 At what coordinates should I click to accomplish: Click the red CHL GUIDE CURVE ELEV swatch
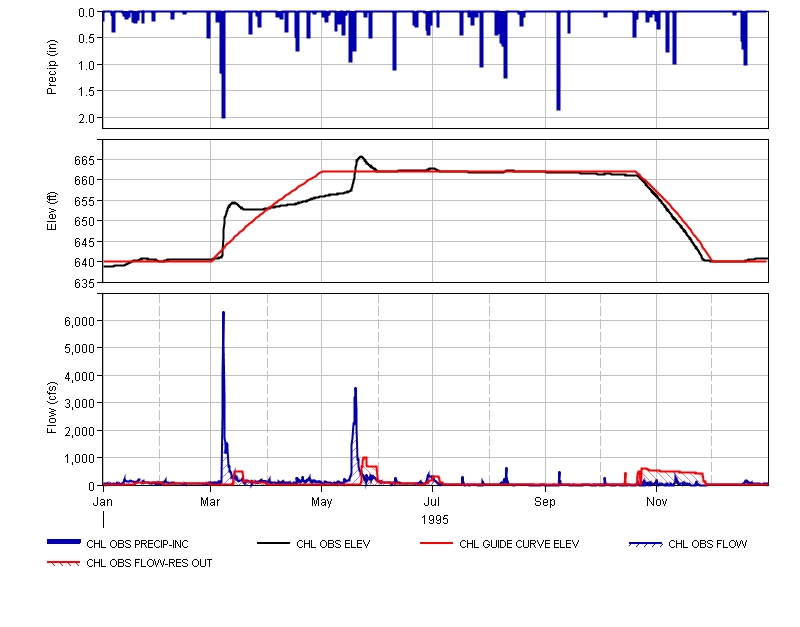pyautogui.click(x=436, y=544)
